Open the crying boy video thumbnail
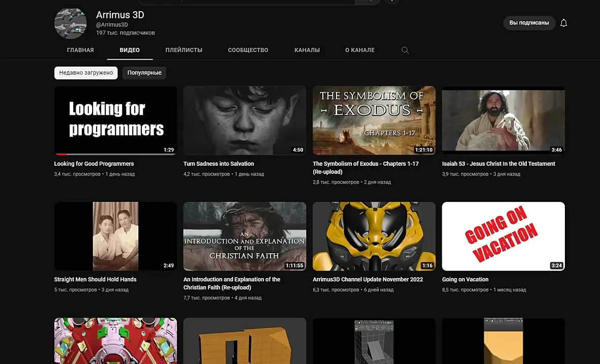Image resolution: width=600 pixels, height=364 pixels. pos(245,120)
